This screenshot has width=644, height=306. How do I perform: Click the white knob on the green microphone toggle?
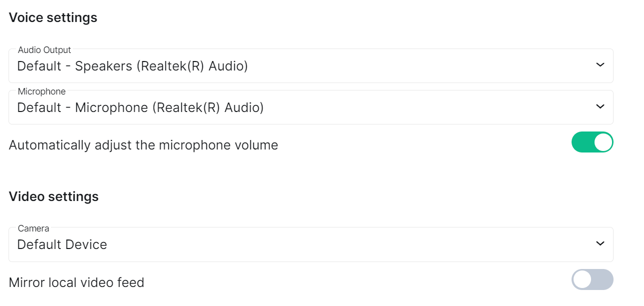point(603,142)
